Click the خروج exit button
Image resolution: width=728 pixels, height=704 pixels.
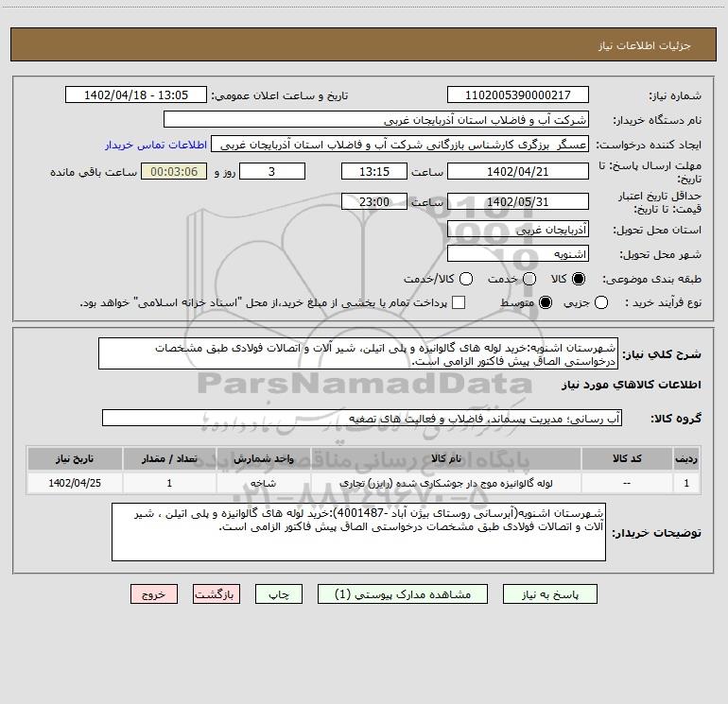tap(154, 594)
